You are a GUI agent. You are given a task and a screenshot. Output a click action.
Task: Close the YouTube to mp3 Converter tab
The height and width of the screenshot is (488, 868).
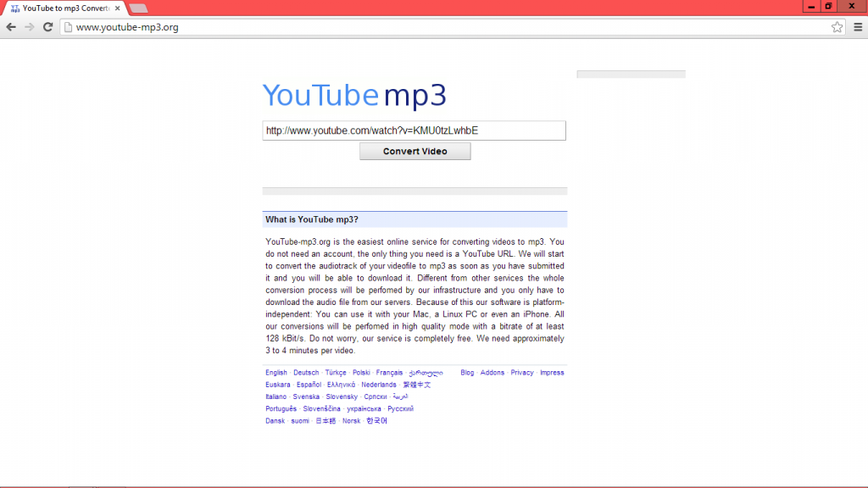pos(117,8)
